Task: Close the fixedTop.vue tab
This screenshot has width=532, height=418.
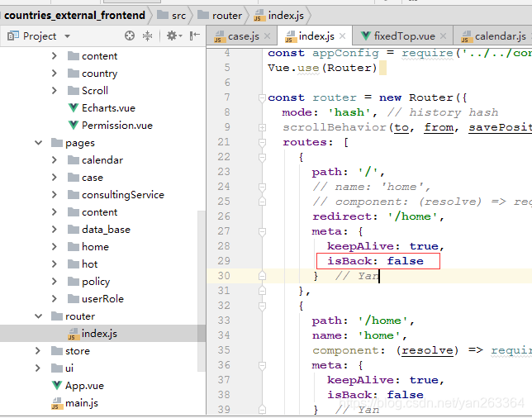Action: [x=443, y=36]
